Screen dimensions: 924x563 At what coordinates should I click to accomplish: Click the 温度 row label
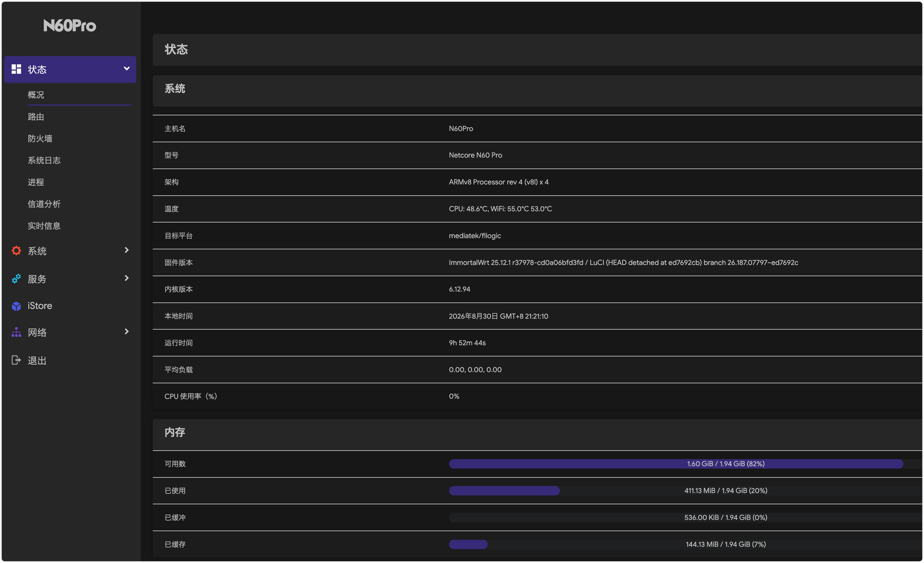coord(171,209)
